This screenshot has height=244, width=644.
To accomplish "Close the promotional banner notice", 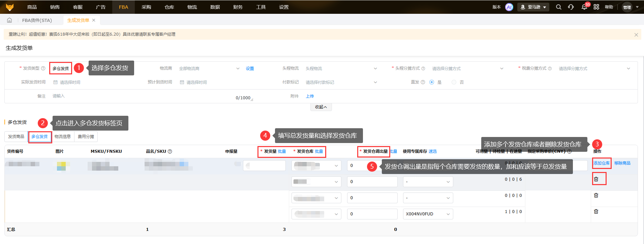I will (x=636, y=35).
